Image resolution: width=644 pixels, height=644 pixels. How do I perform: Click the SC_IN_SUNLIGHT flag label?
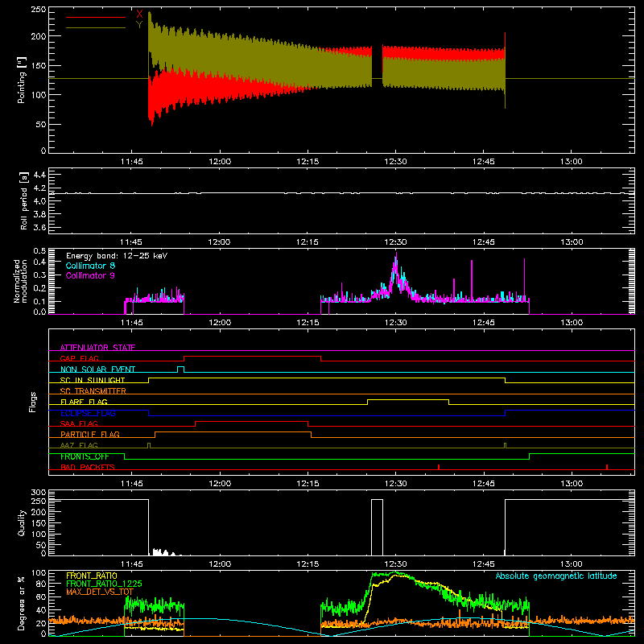[x=93, y=380]
